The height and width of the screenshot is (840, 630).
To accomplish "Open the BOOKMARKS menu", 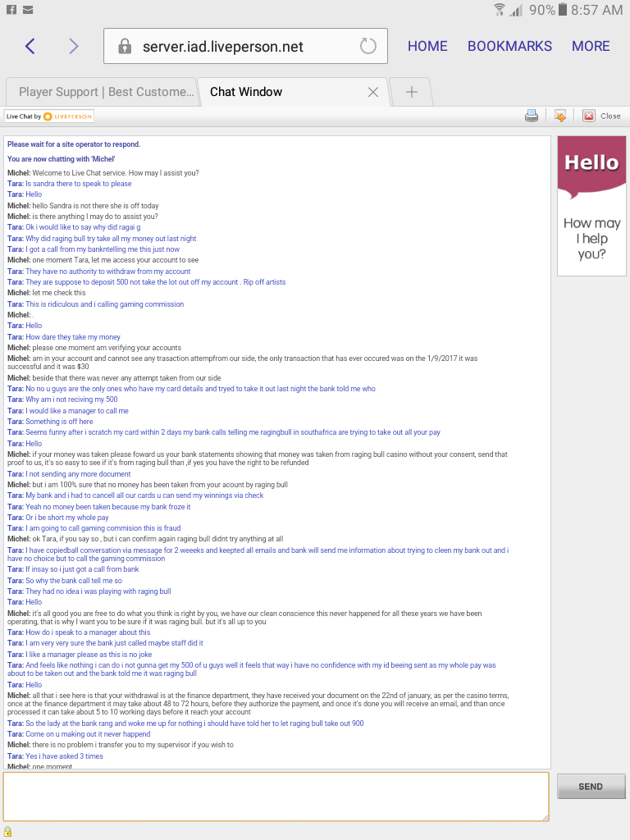I will point(509,46).
